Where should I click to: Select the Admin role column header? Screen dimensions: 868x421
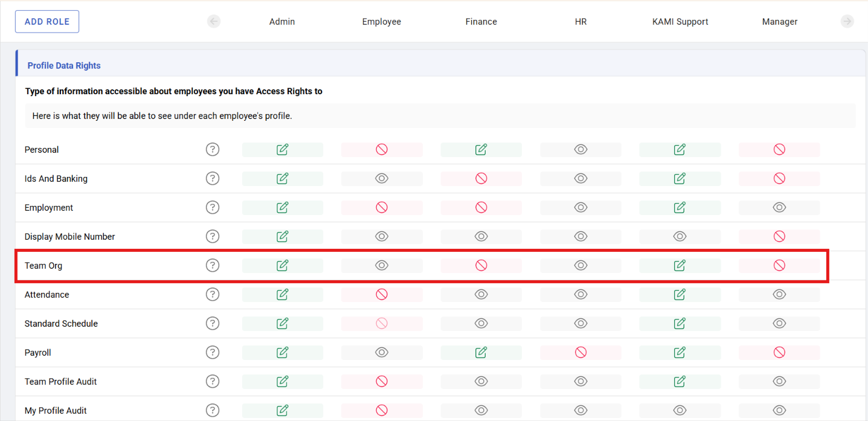(282, 22)
